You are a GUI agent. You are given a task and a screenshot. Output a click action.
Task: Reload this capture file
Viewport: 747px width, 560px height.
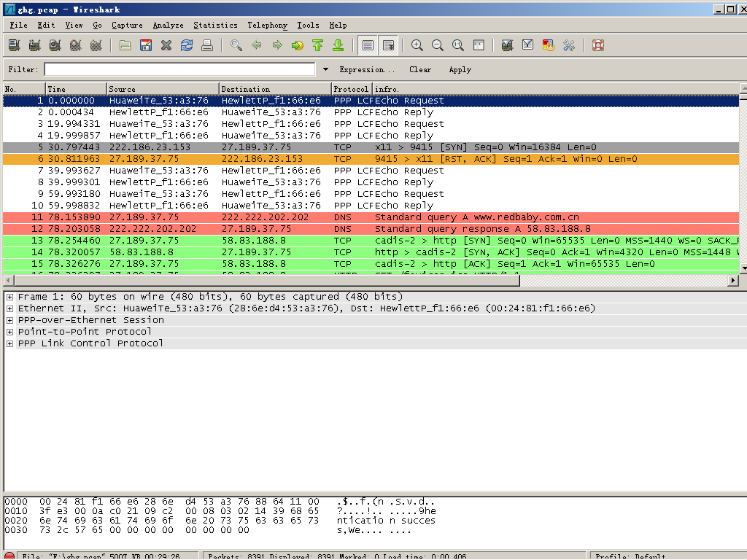[x=187, y=45]
